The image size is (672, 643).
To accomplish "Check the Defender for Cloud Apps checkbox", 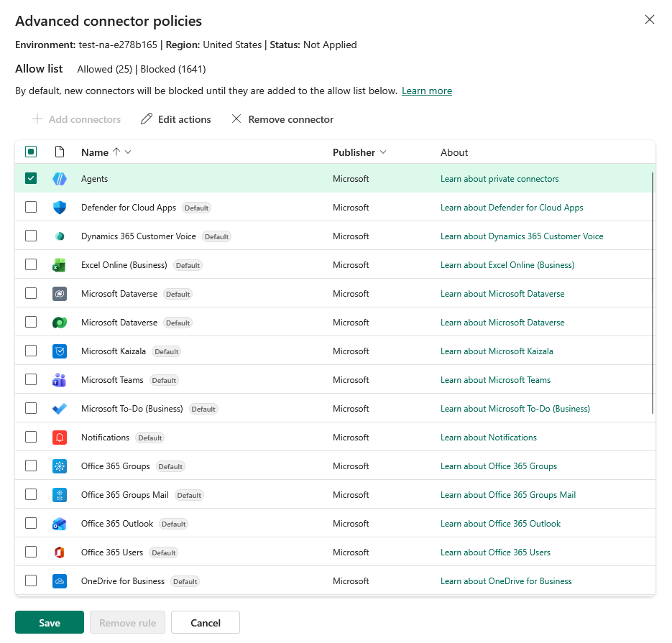I will click(x=31, y=207).
